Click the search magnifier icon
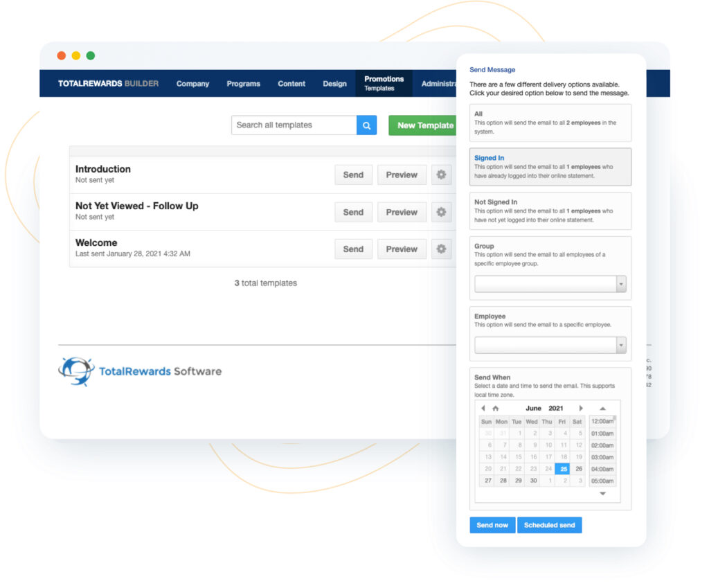Viewport: 709px width, 588px height. (x=366, y=125)
